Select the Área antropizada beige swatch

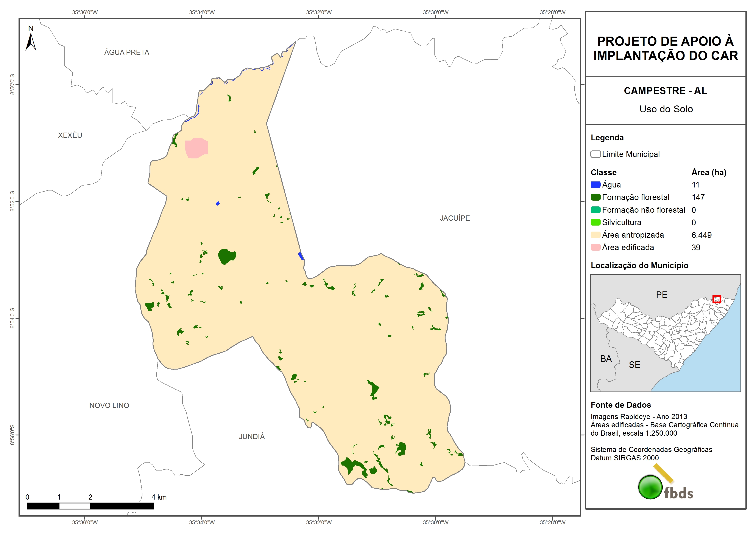595,235
